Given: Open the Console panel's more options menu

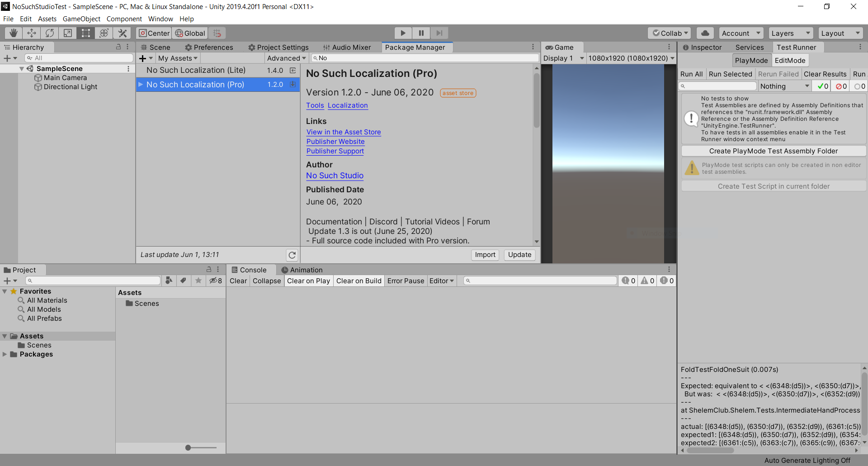Looking at the screenshot, I should pyautogui.click(x=669, y=269).
